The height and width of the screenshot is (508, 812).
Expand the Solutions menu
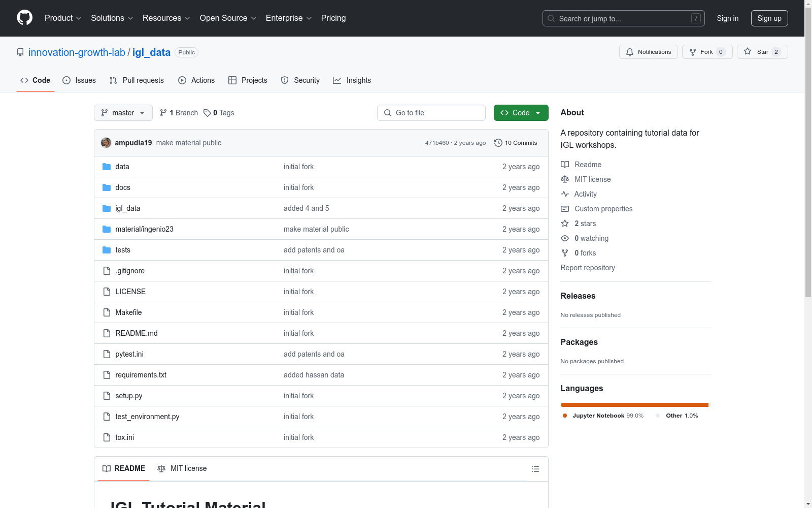point(112,18)
